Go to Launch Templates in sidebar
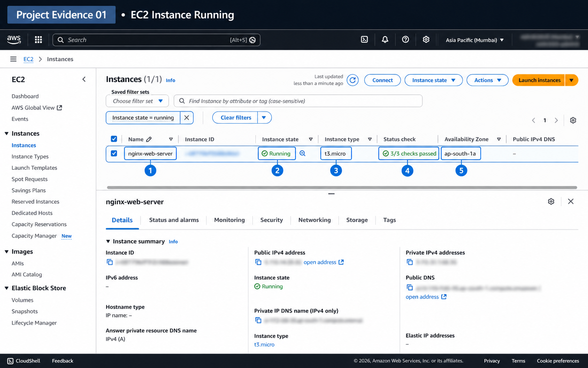This screenshot has width=588, height=368. coord(34,168)
